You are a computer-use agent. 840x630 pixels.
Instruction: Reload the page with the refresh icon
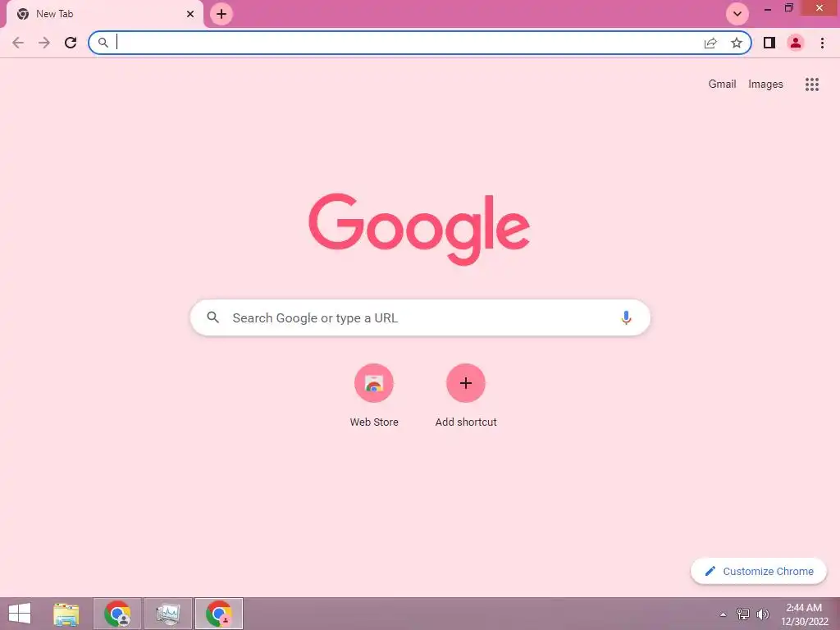coord(71,43)
